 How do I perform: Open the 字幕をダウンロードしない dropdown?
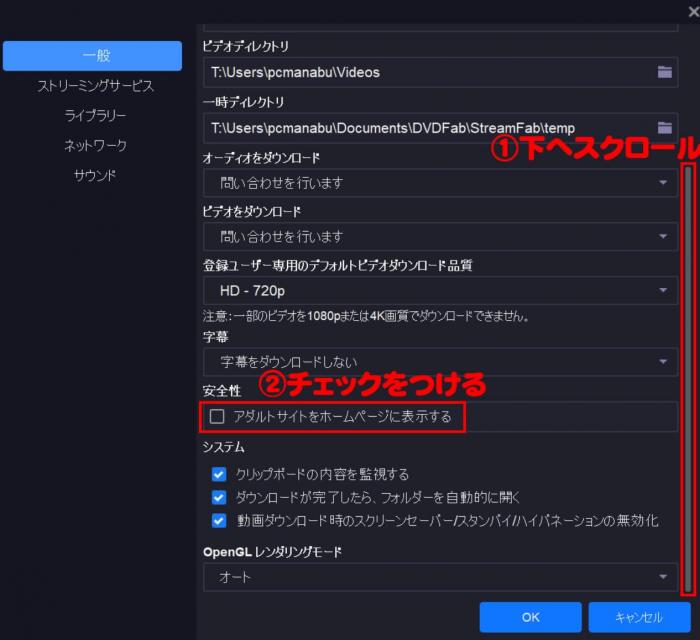440,362
